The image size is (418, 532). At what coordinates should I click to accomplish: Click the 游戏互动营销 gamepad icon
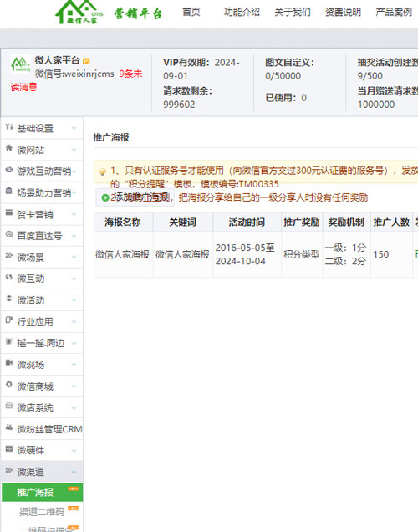click(9, 170)
